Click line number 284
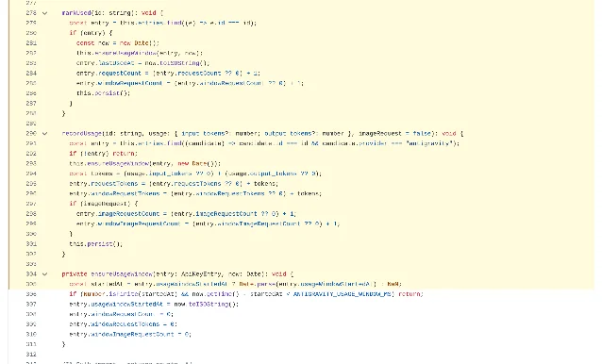 pos(31,74)
